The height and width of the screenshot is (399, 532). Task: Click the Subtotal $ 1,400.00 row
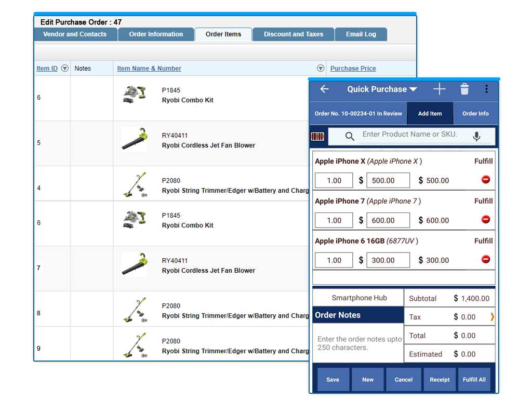(449, 298)
